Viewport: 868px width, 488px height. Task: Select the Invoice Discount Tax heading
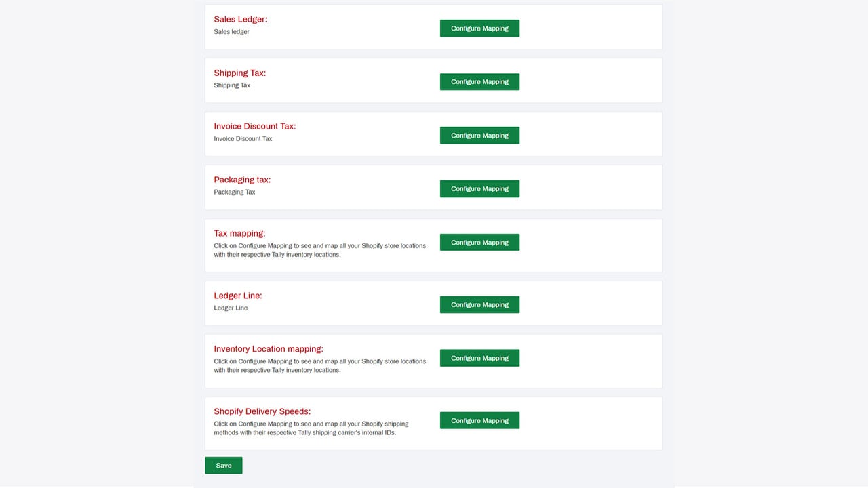[x=255, y=126]
